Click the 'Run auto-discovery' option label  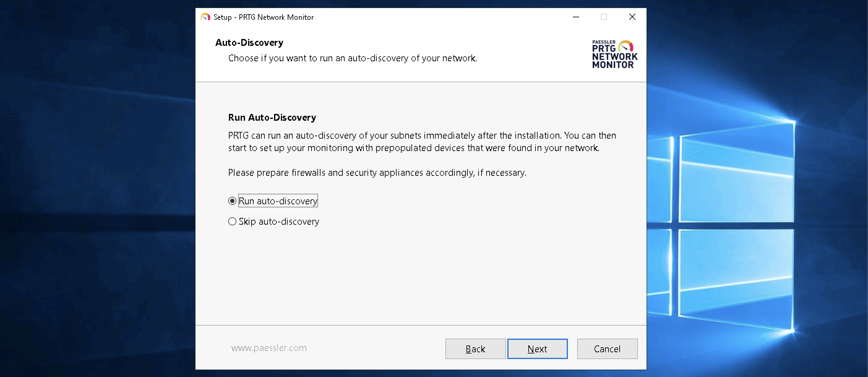(x=278, y=201)
